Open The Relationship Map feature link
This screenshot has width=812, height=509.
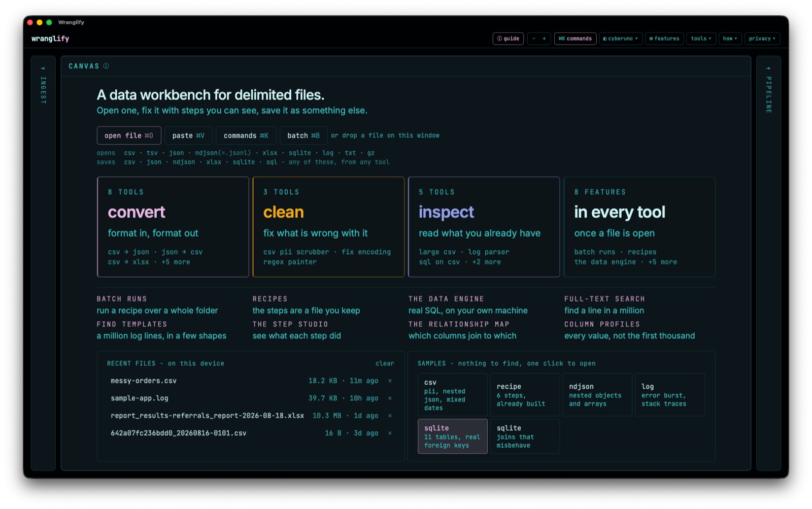click(x=462, y=330)
